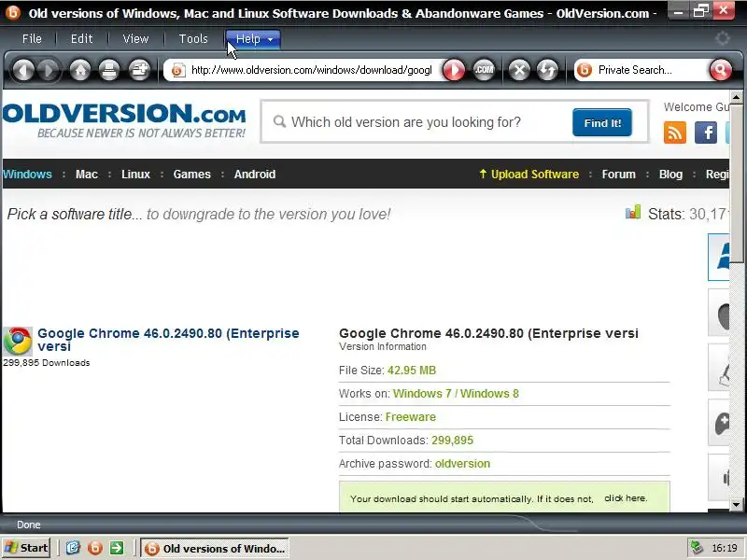Print the page using printer icon

pos(109,71)
